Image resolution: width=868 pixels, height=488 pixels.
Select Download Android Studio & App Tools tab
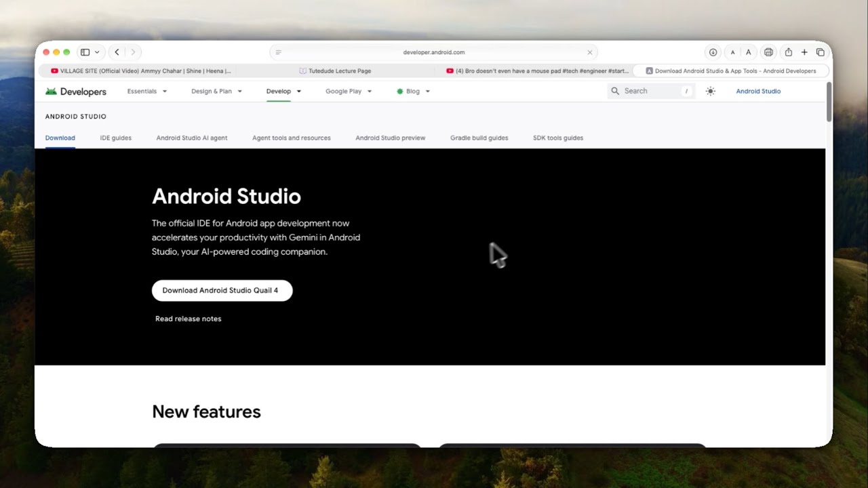coord(730,70)
